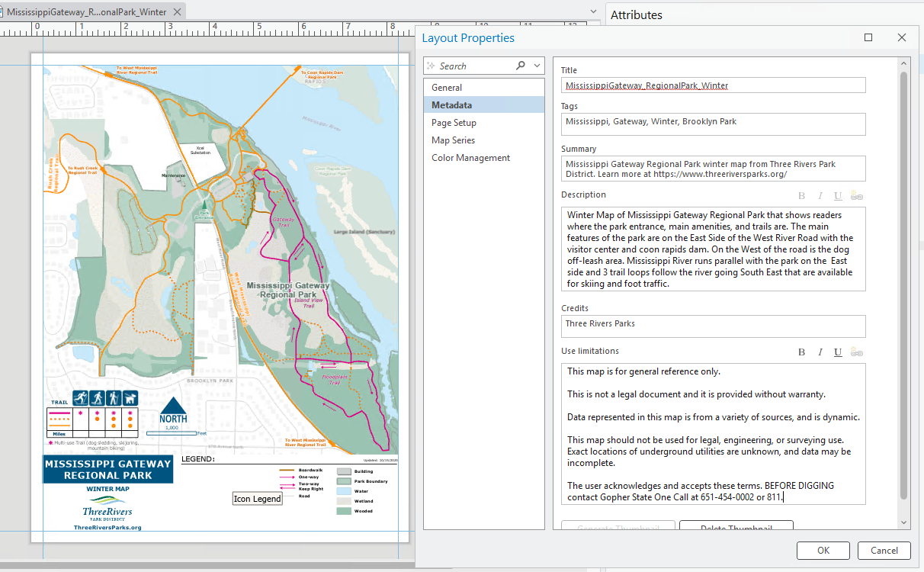Select the skiing trail icon in legend
Image resolution: width=924 pixels, height=572 pixels.
coord(82,398)
